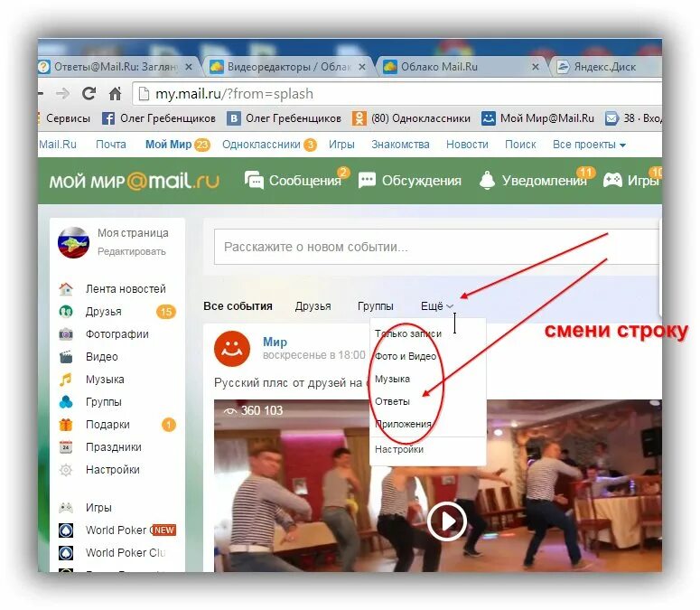The width and height of the screenshot is (700, 610).
Task: Open the Почта link in top bar
Action: click(111, 145)
